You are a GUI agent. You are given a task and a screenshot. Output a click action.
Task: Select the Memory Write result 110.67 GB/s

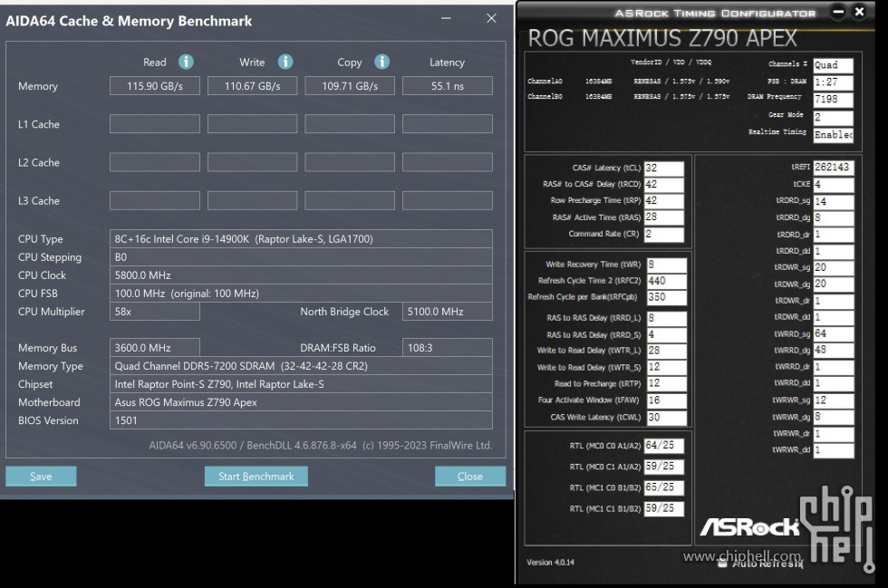coord(252,86)
